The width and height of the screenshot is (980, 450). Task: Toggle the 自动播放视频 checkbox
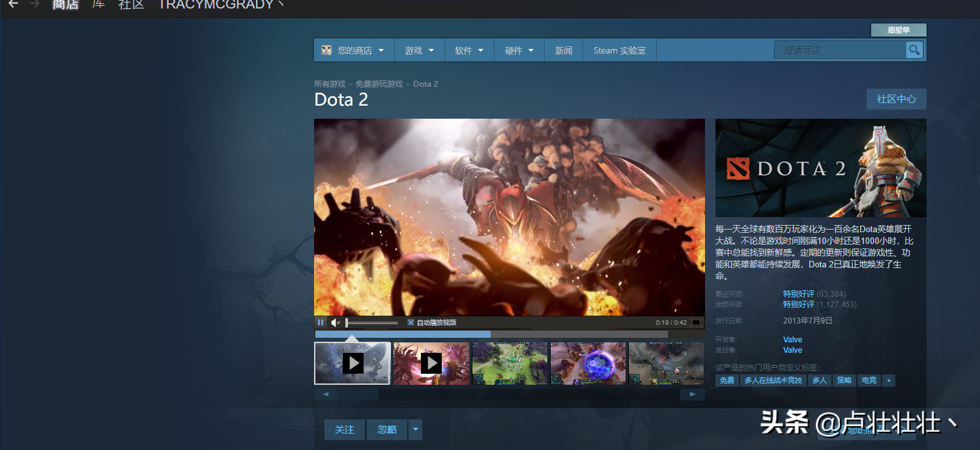[x=411, y=322]
